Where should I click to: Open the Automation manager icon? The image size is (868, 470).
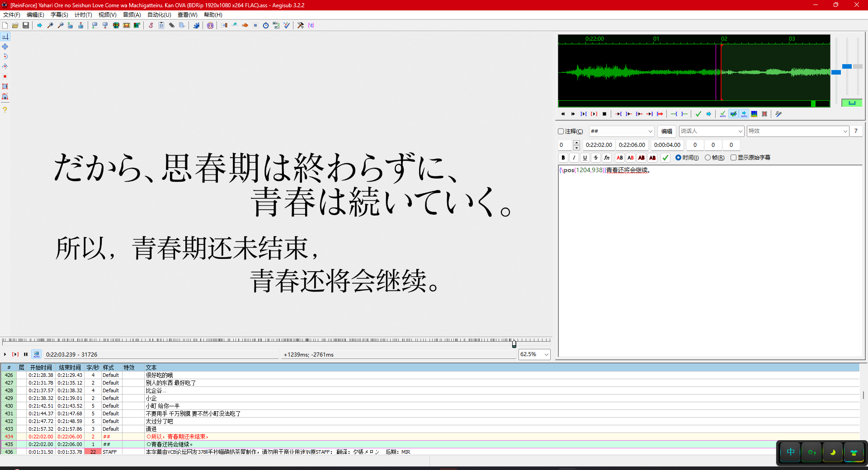[196, 25]
